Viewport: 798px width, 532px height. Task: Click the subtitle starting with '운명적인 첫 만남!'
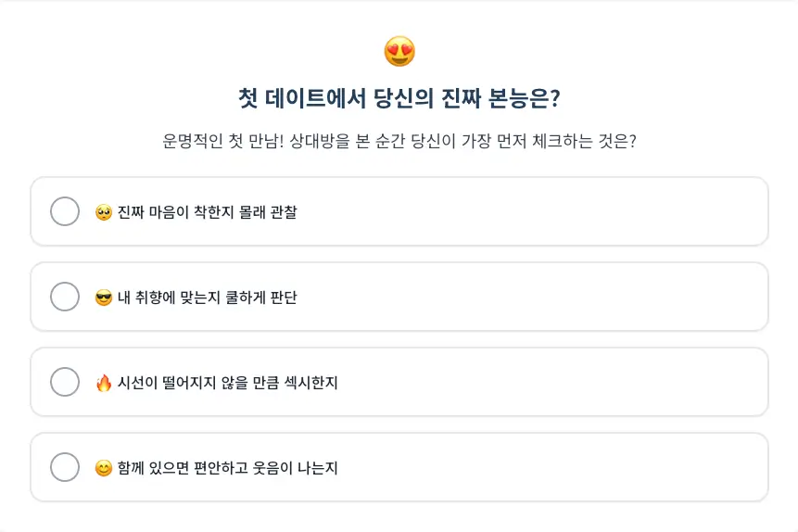coord(399,142)
